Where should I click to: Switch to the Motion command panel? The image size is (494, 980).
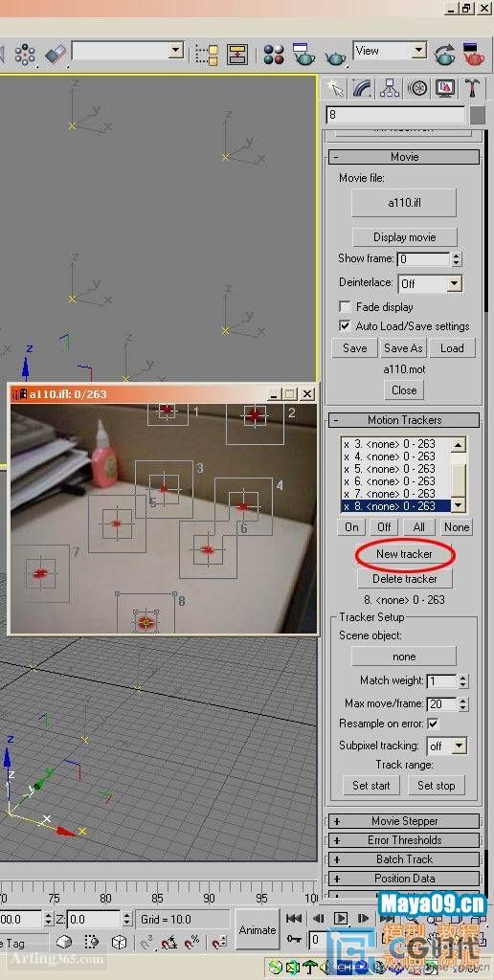click(x=417, y=88)
